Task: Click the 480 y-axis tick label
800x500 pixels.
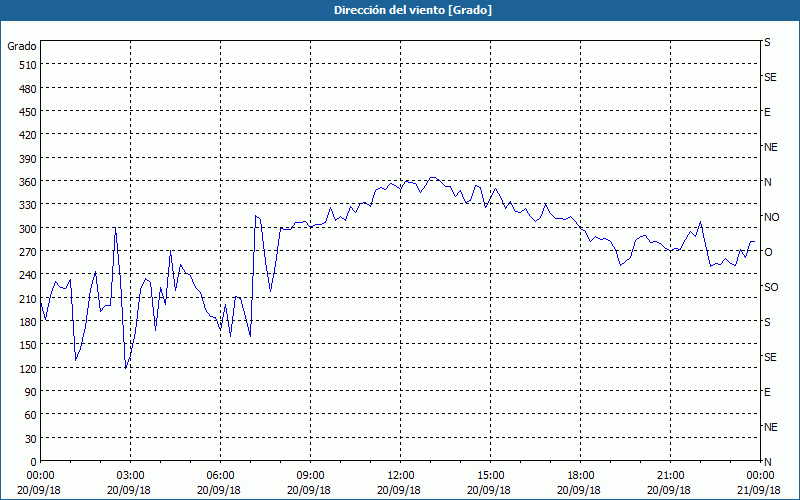Action: [28, 89]
